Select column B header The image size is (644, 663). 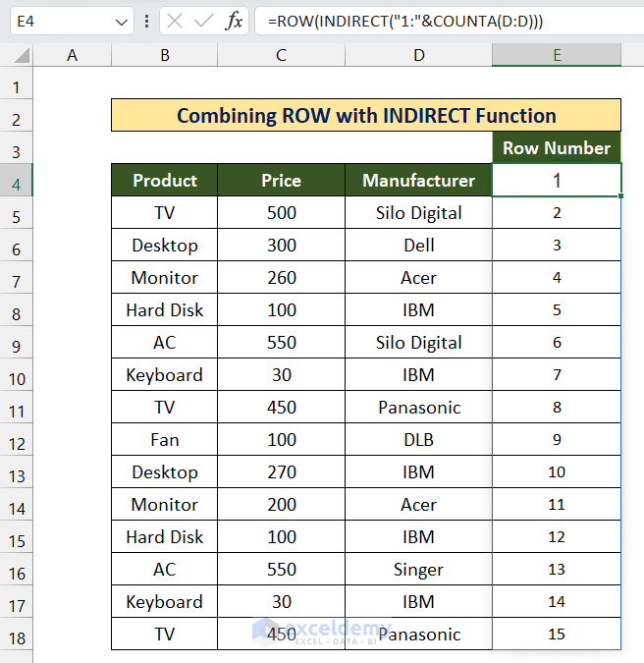coord(165,55)
